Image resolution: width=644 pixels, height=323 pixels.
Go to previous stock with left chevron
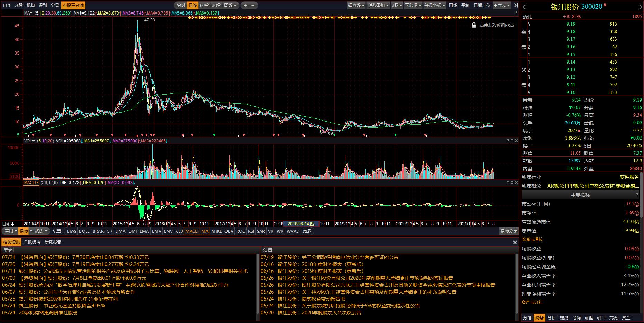click(524, 7)
